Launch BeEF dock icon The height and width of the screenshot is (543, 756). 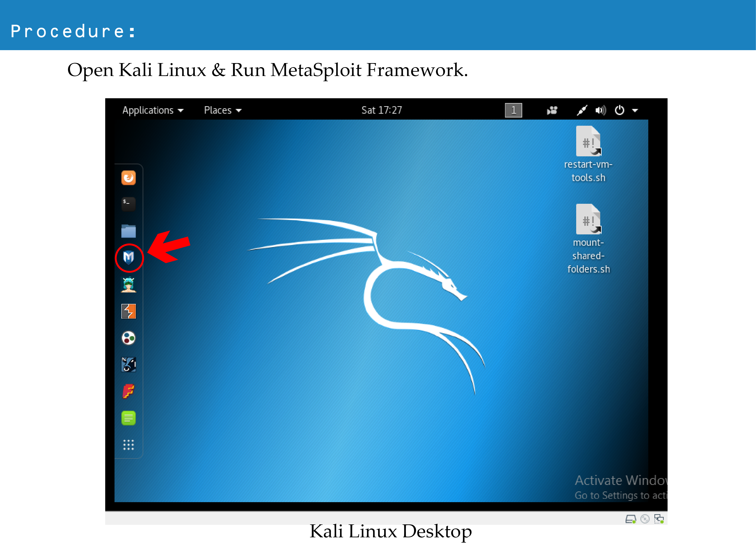point(128,365)
